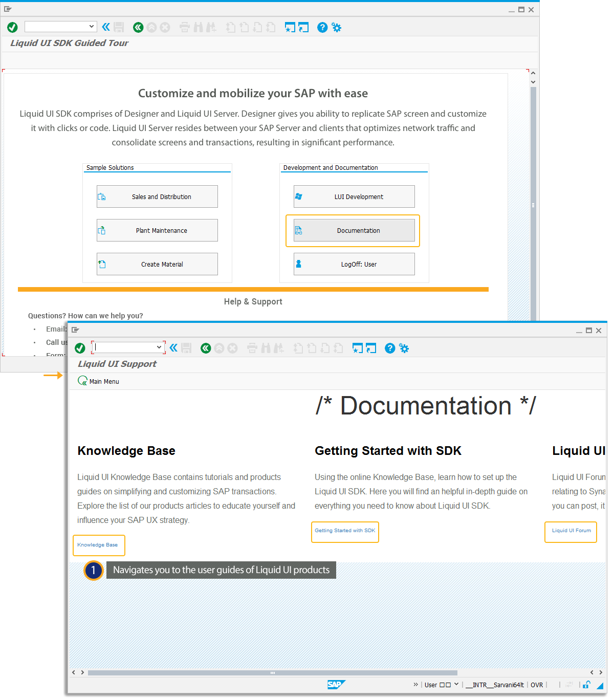
Task: Open the system menu icon of Liquid UI Support window
Action: (x=75, y=330)
